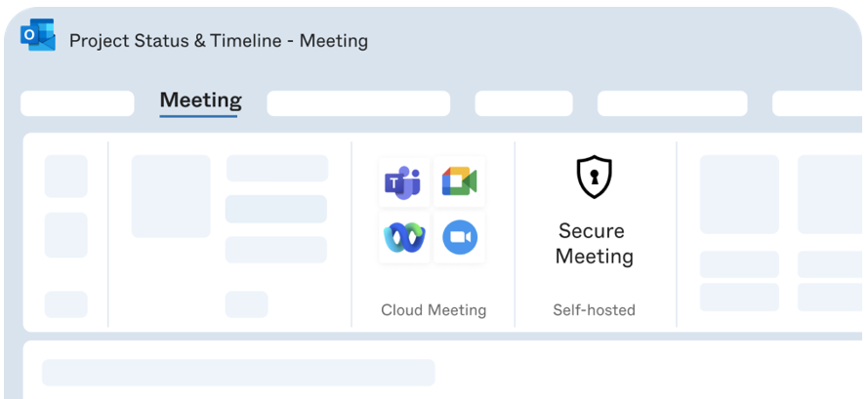Click the third blank tab after Meeting
Viewport: 868px width, 399px height.
pos(672,103)
